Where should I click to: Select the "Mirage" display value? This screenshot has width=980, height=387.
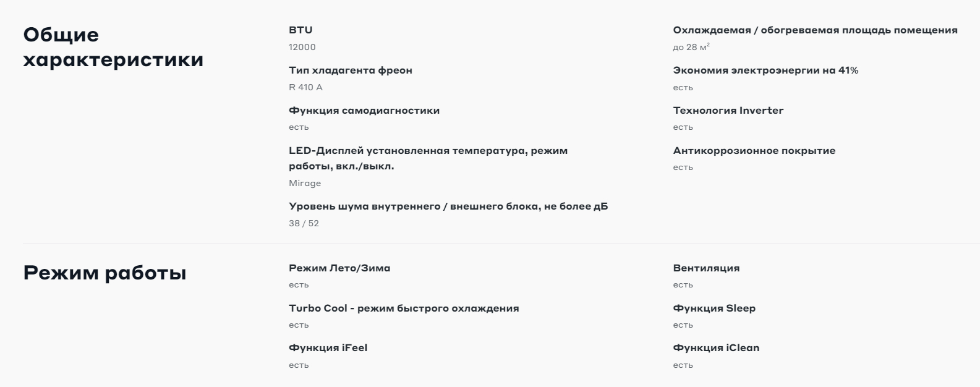point(305,183)
